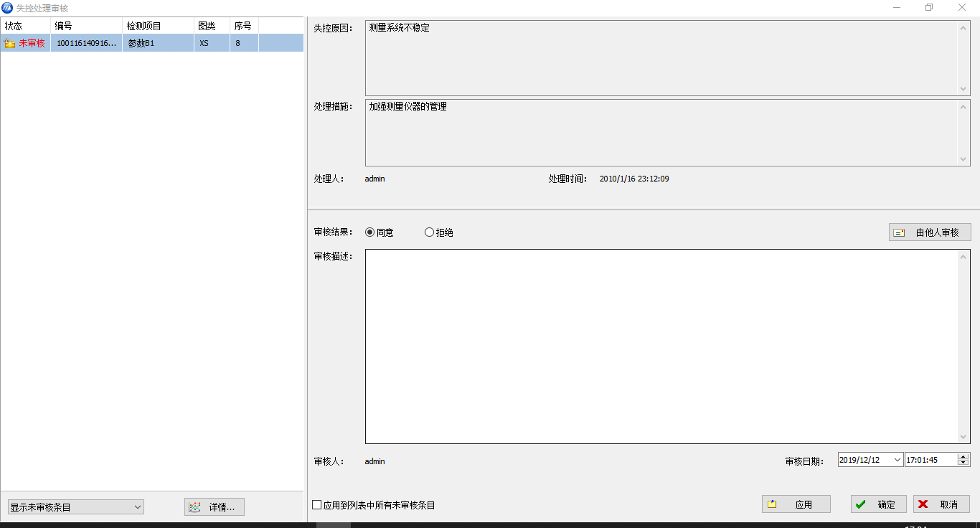Image resolution: width=980 pixels, height=528 pixels.
Task: Click the 由他人审核 button
Action: (x=930, y=232)
